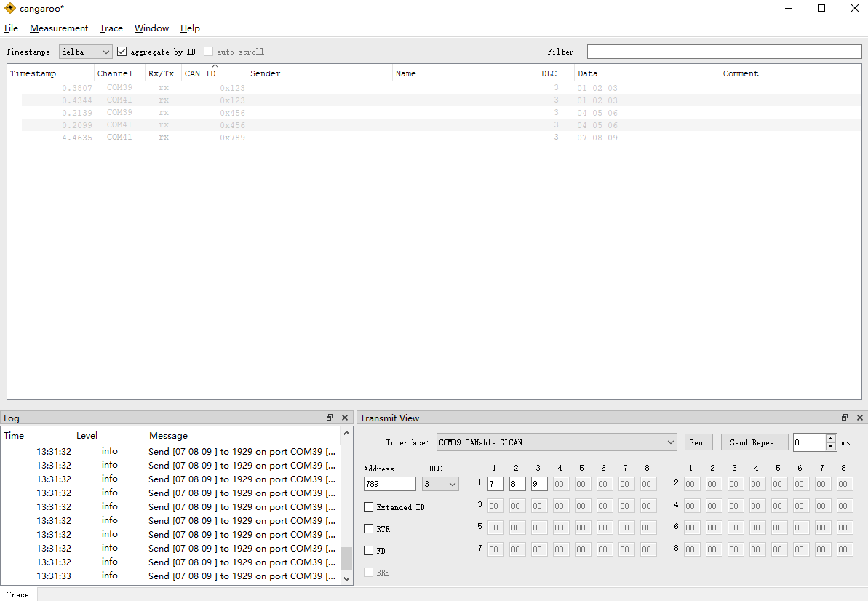This screenshot has width=868, height=601.
Task: Click the Comment column header
Action: 790,73
